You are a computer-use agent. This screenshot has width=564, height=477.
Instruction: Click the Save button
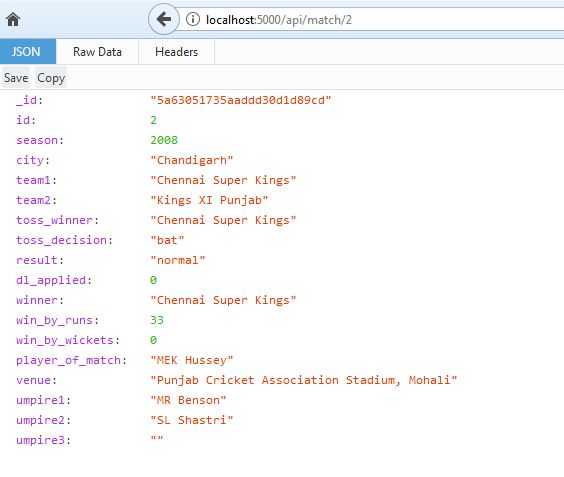click(x=16, y=78)
